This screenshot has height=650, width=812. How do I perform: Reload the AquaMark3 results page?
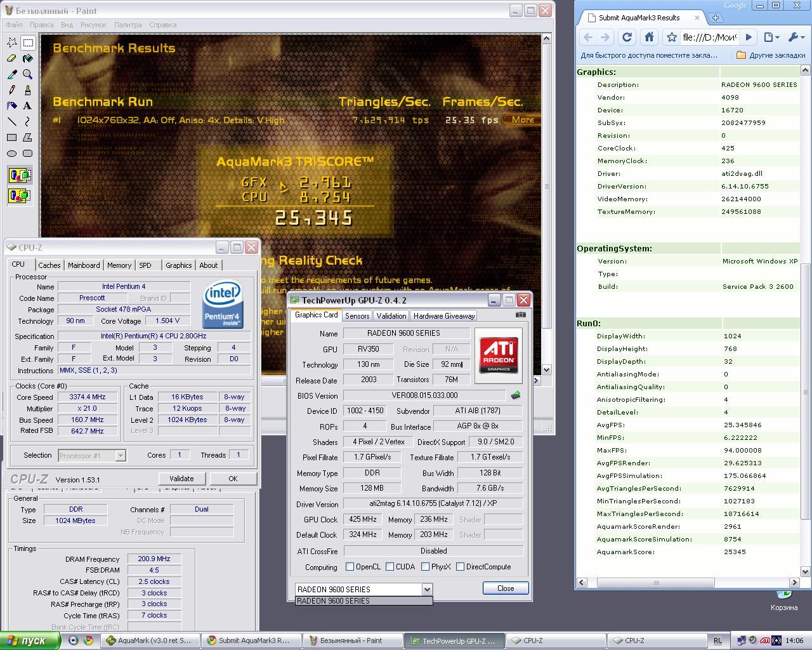coord(627,37)
